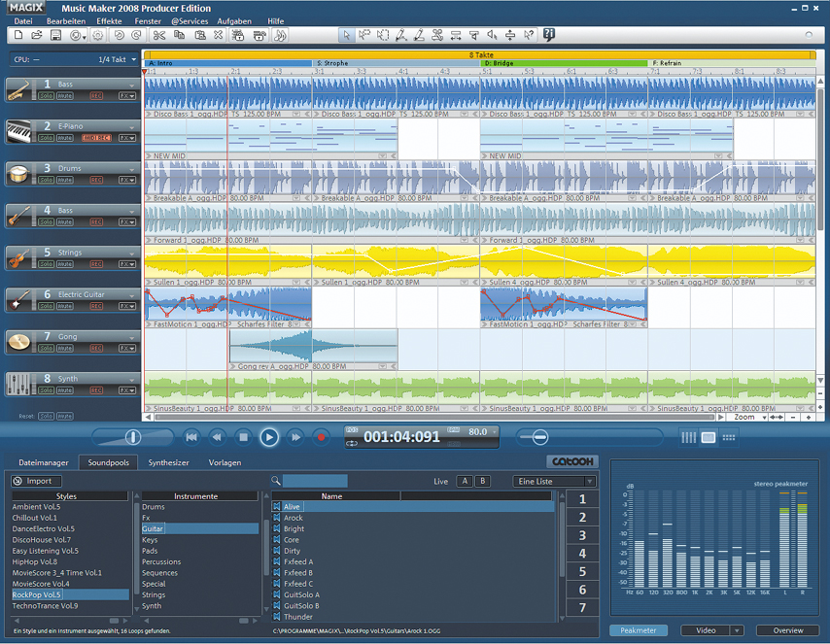Start playback with the Play button
830x644 pixels.
click(x=269, y=437)
